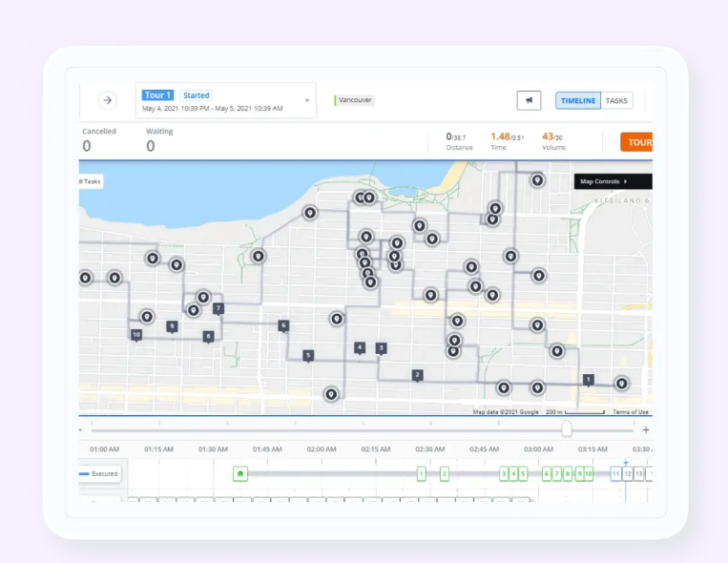Click timeline stop 6
This screenshot has width=728, height=563.
pos(547,474)
